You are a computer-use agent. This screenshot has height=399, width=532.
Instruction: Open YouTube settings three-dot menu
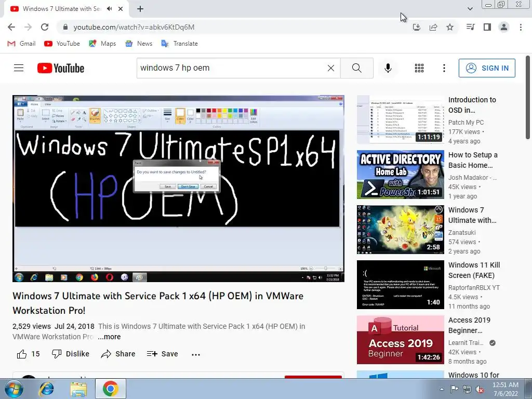click(444, 68)
